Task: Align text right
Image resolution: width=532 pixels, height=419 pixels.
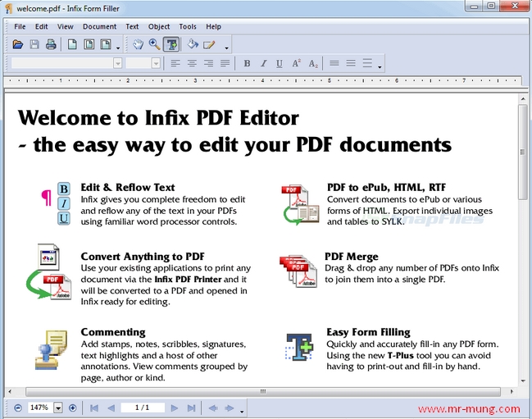Action: [x=209, y=63]
